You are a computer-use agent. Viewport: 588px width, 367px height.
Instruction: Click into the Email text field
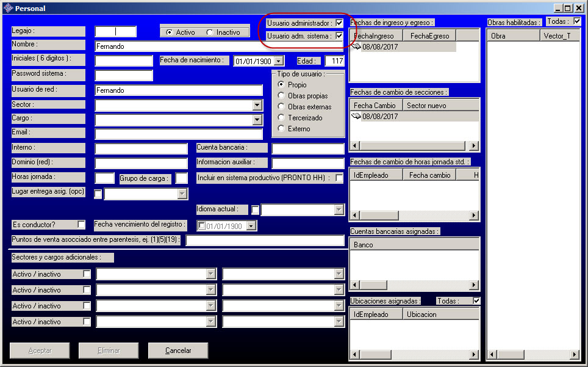(178, 134)
